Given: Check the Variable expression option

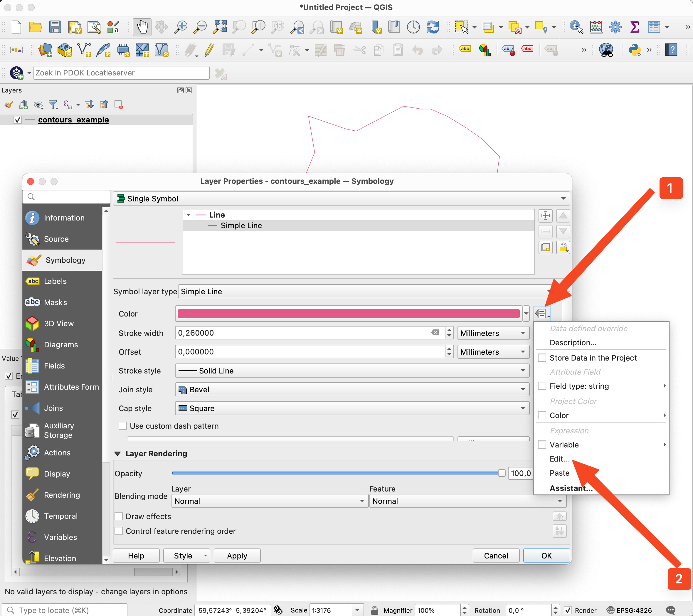Looking at the screenshot, I should (542, 445).
